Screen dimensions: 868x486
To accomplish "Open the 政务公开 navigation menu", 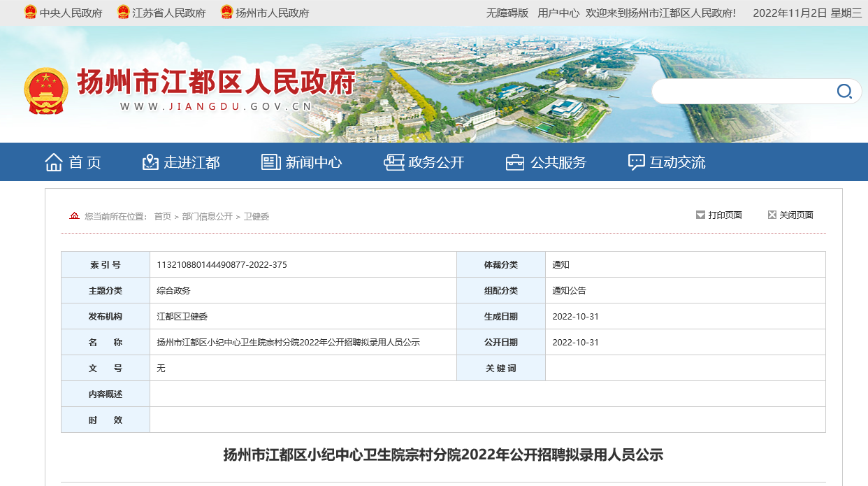I will tap(436, 162).
